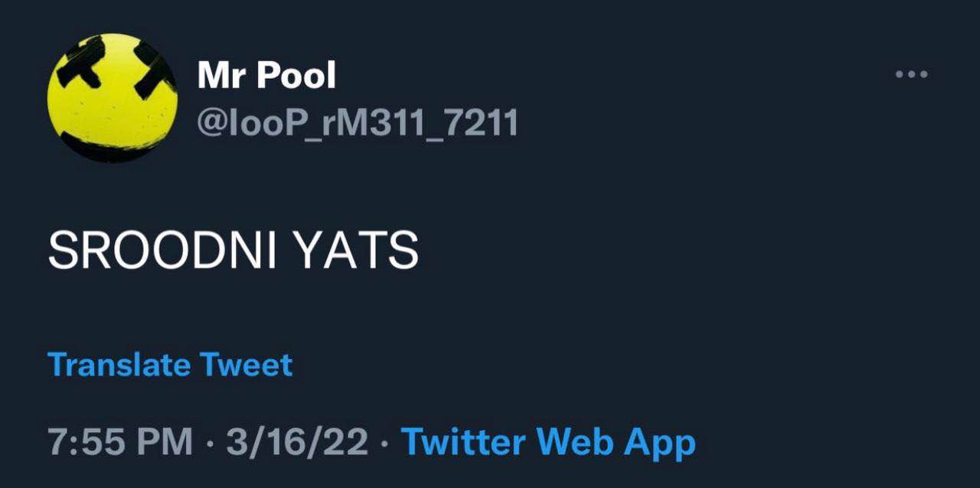Open the three-dot more options menu

click(911, 74)
